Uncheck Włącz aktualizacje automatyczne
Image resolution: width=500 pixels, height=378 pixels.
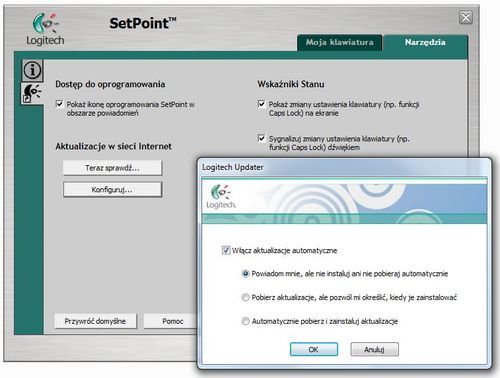(226, 250)
